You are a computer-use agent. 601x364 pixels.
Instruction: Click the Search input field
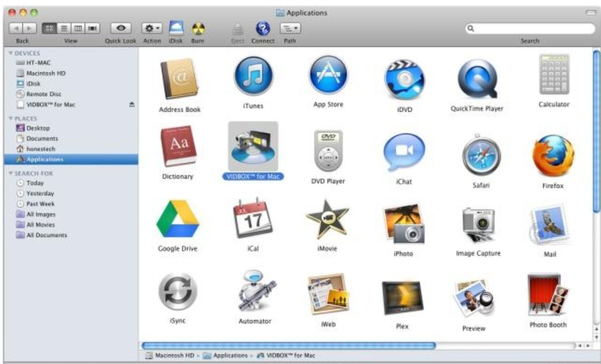pos(531,28)
